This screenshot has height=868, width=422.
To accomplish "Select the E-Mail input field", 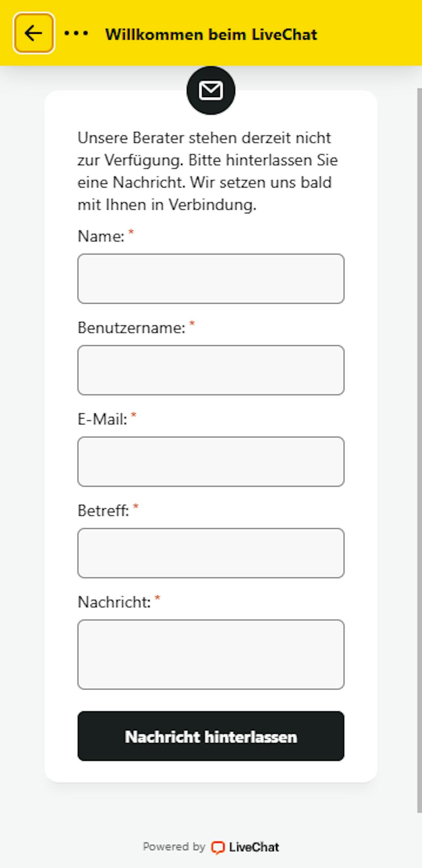I will (211, 461).
